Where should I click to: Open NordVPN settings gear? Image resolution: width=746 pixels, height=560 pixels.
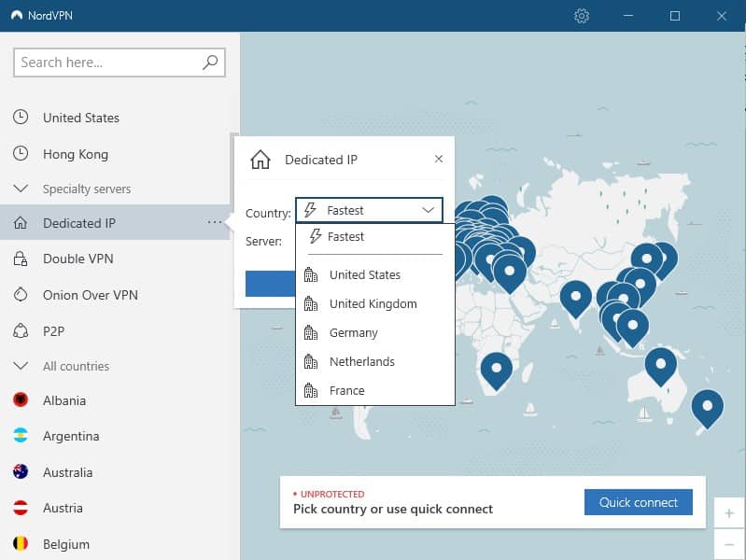[582, 16]
